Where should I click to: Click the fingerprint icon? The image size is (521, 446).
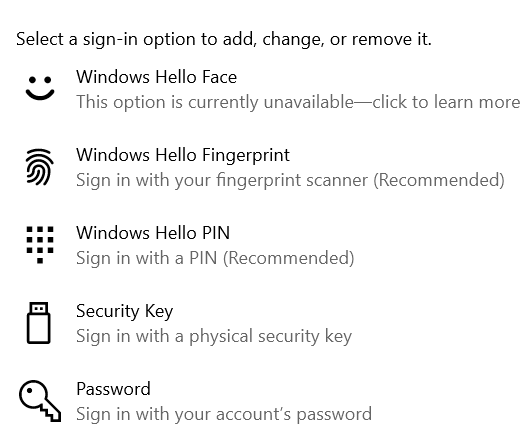pos(40,167)
